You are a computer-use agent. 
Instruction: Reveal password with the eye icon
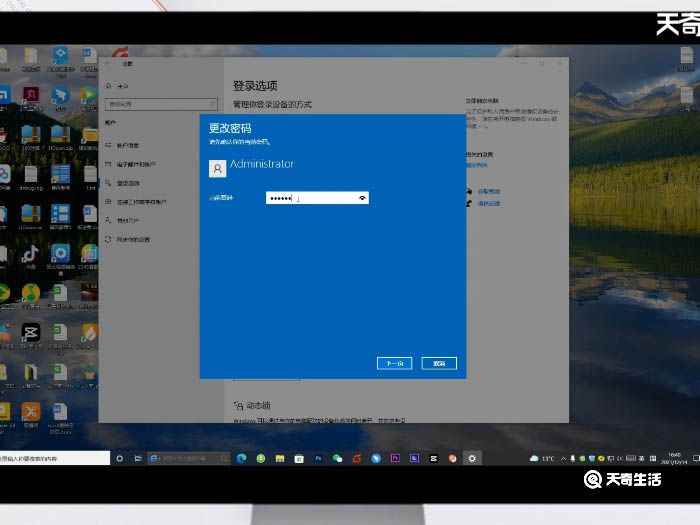pyautogui.click(x=362, y=198)
